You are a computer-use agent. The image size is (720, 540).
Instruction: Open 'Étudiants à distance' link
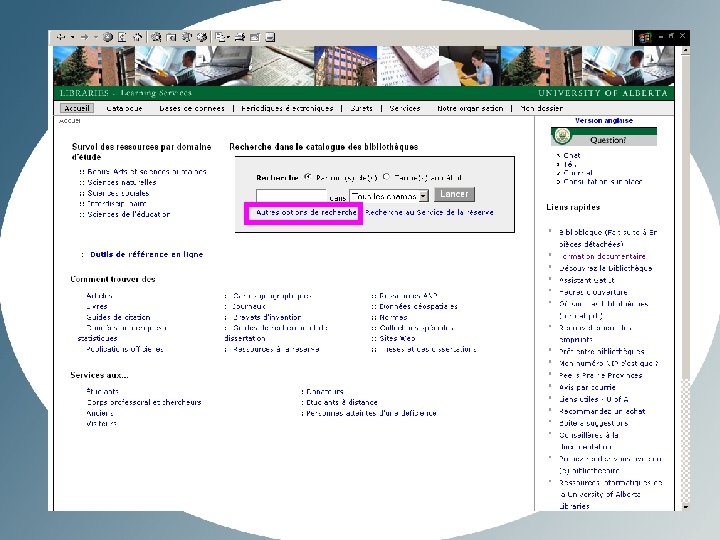(x=342, y=402)
